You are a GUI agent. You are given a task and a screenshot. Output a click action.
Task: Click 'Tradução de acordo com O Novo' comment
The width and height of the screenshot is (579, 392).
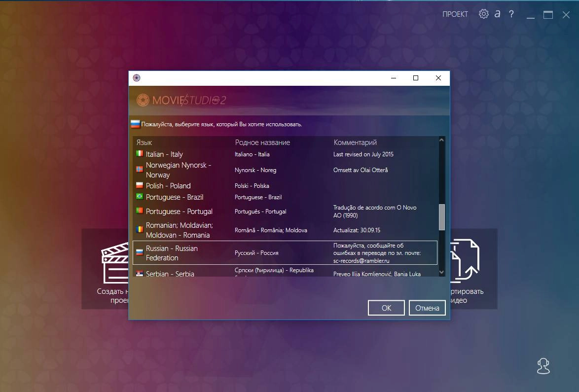pyautogui.click(x=375, y=208)
